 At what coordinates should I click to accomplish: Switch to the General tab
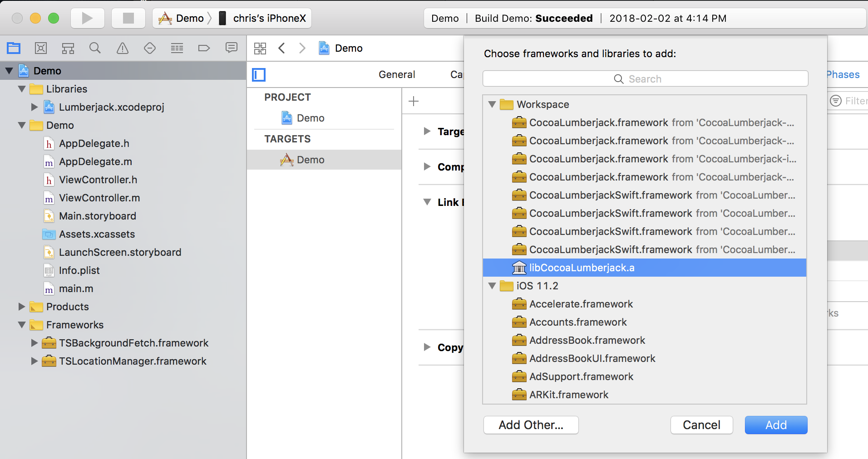point(397,74)
